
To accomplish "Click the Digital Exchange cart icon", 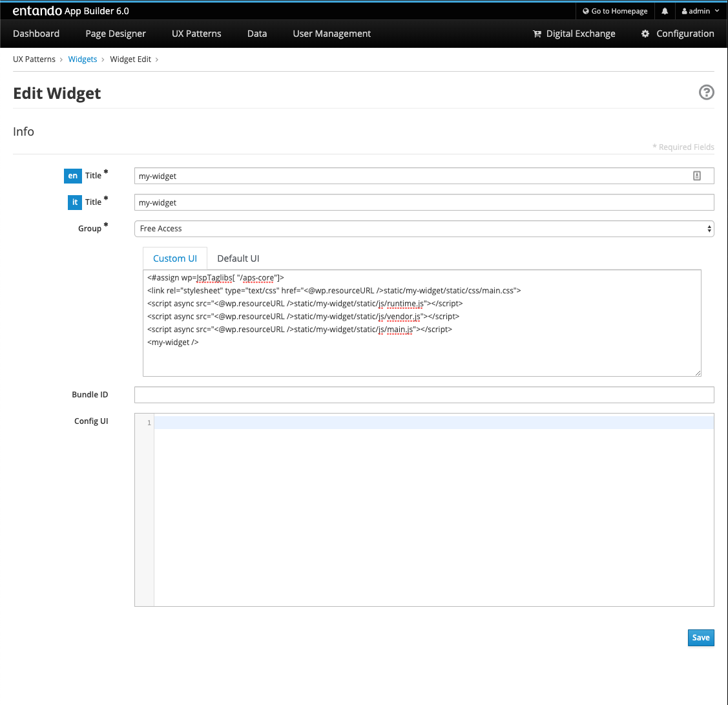I will pos(537,34).
